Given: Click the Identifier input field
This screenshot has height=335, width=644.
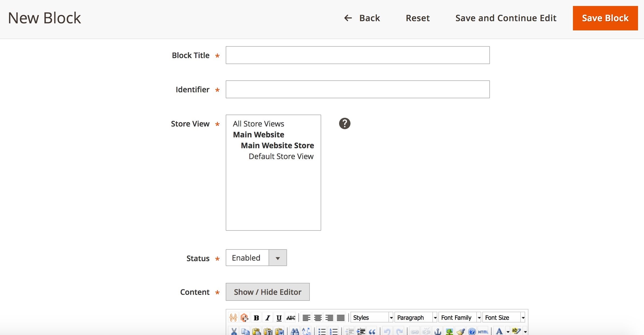Looking at the screenshot, I should (358, 89).
